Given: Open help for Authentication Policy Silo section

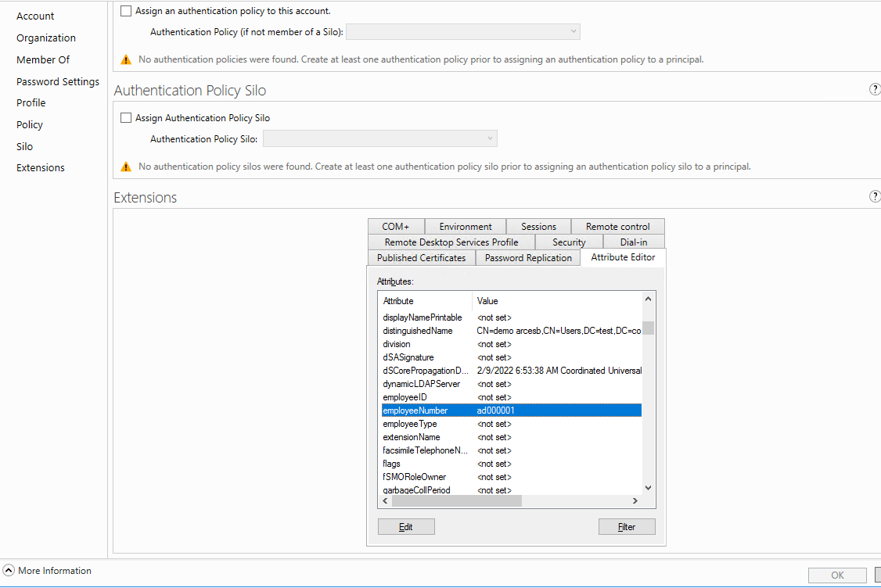Looking at the screenshot, I should [875, 89].
